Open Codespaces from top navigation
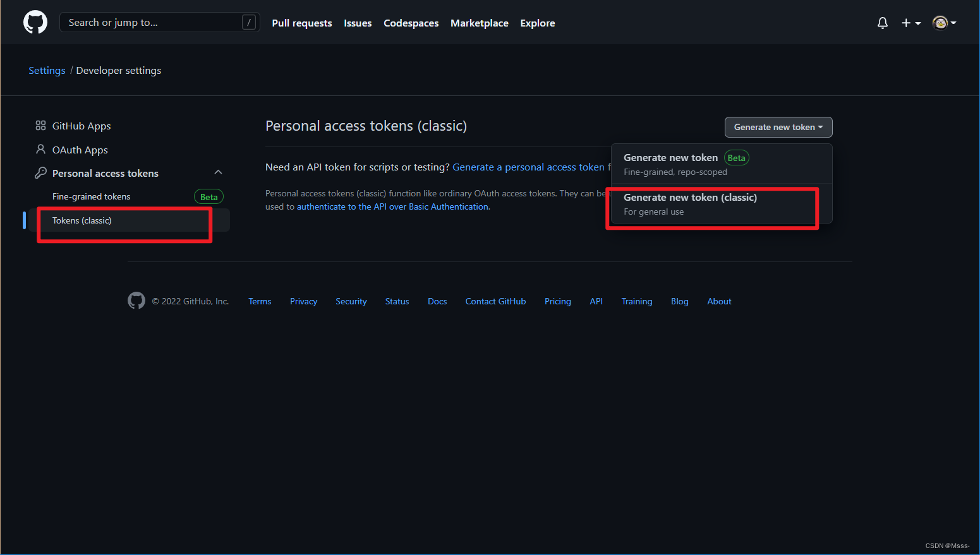Screen dimensions: 980x555 (x=411, y=23)
